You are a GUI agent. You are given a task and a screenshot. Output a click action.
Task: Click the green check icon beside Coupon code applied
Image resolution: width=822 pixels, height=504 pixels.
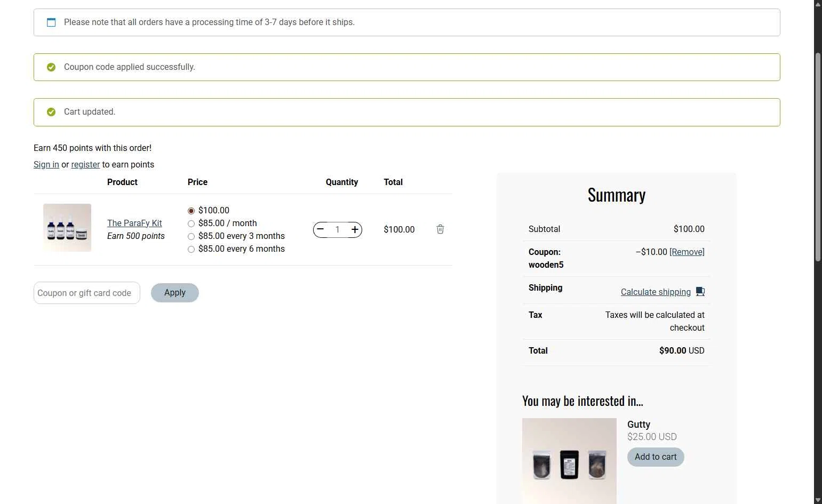(51, 67)
